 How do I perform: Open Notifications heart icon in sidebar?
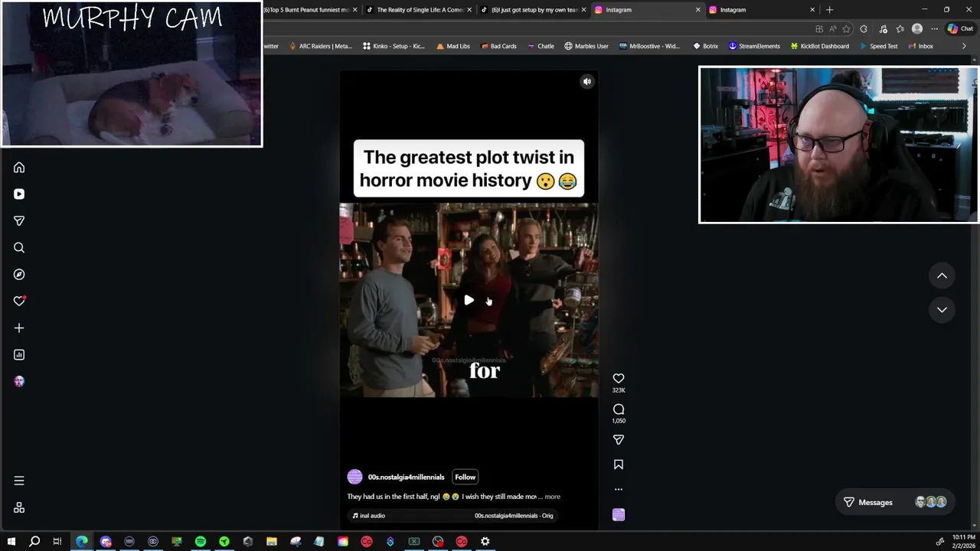pyautogui.click(x=19, y=302)
